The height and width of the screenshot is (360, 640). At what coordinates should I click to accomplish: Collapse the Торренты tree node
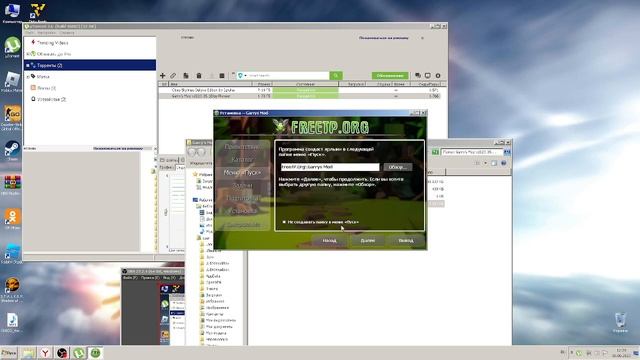[x=27, y=65]
